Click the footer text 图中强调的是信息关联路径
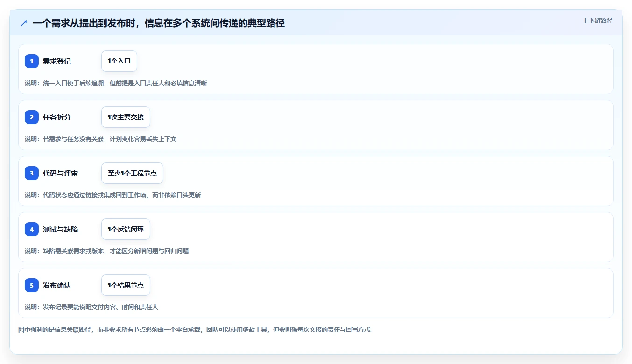This screenshot has height=364, width=632. pyautogui.click(x=196, y=329)
